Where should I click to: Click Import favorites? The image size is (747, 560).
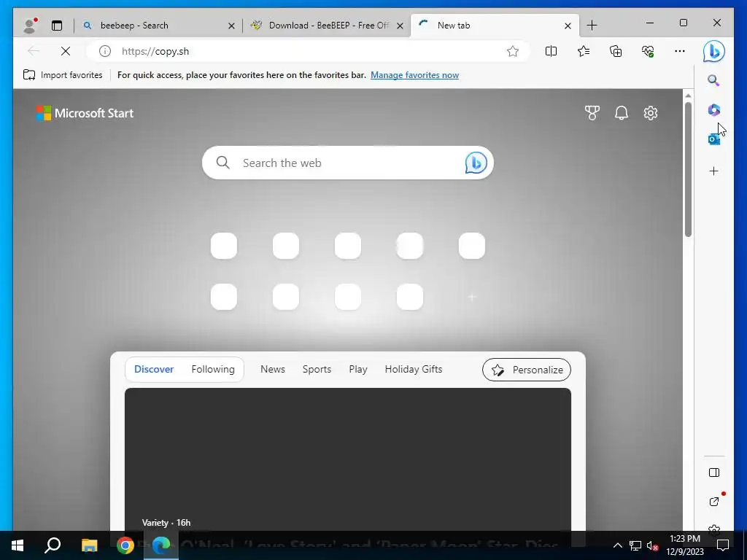pos(63,75)
